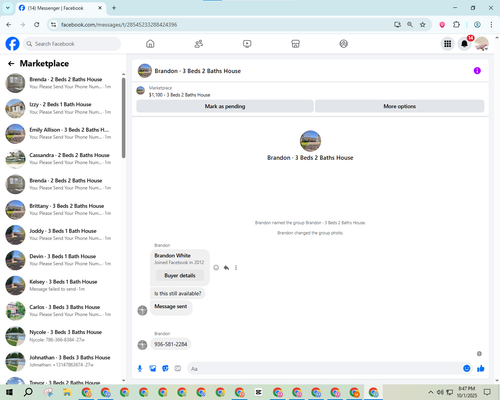Open Windows taskbar search

coord(28,392)
